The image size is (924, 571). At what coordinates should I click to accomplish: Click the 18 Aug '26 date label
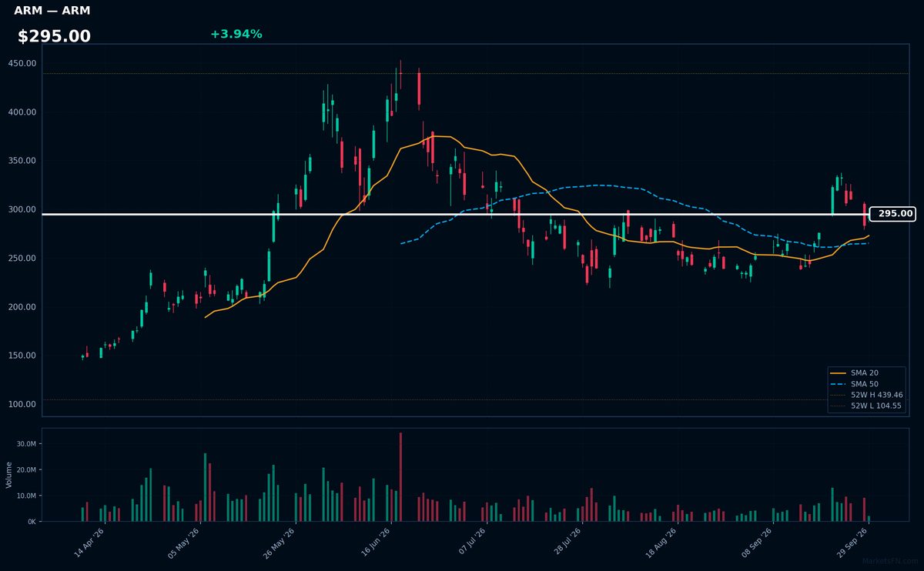click(x=662, y=543)
